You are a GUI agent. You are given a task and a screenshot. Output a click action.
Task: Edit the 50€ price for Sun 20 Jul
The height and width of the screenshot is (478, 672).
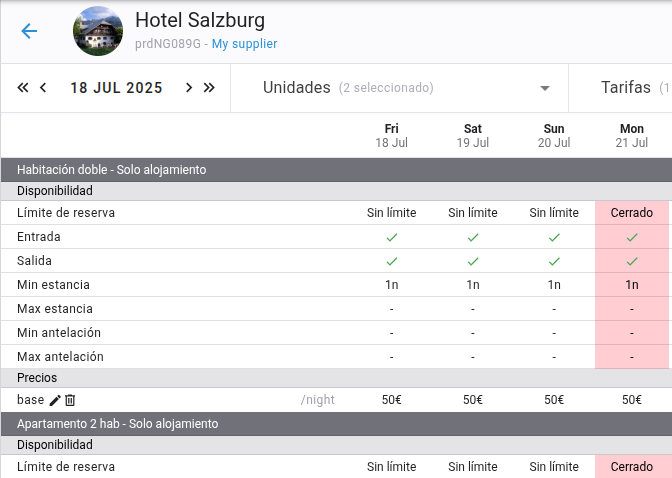coord(554,400)
